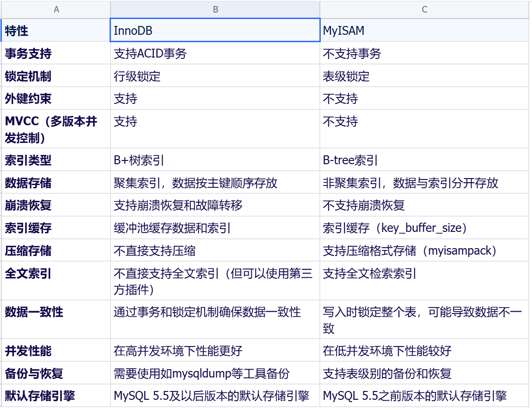Select InnoDB "支持" in 外键约束 row
The image size is (532, 410).
pyautogui.click(x=215, y=99)
